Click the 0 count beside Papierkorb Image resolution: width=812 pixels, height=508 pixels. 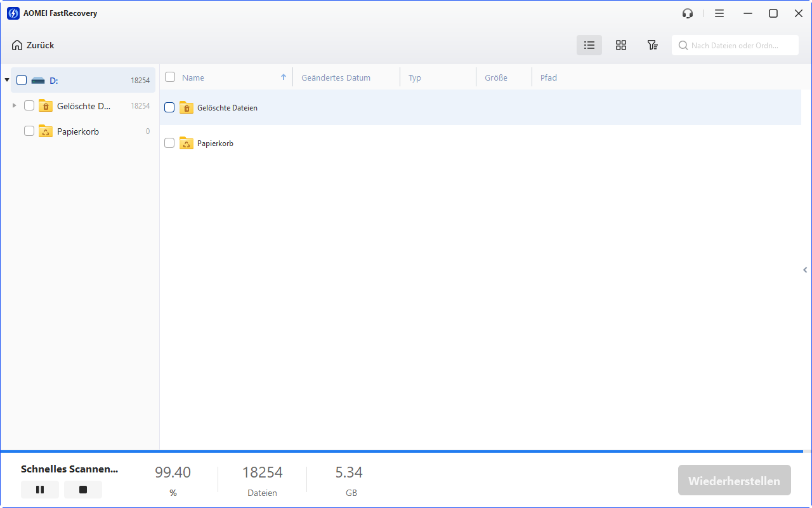point(148,131)
